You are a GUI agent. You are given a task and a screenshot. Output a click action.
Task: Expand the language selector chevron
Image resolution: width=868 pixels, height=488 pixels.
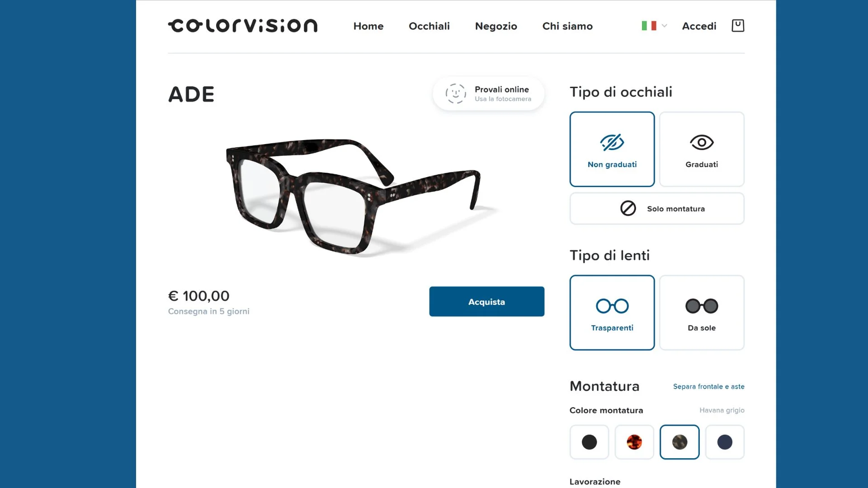pyautogui.click(x=665, y=26)
